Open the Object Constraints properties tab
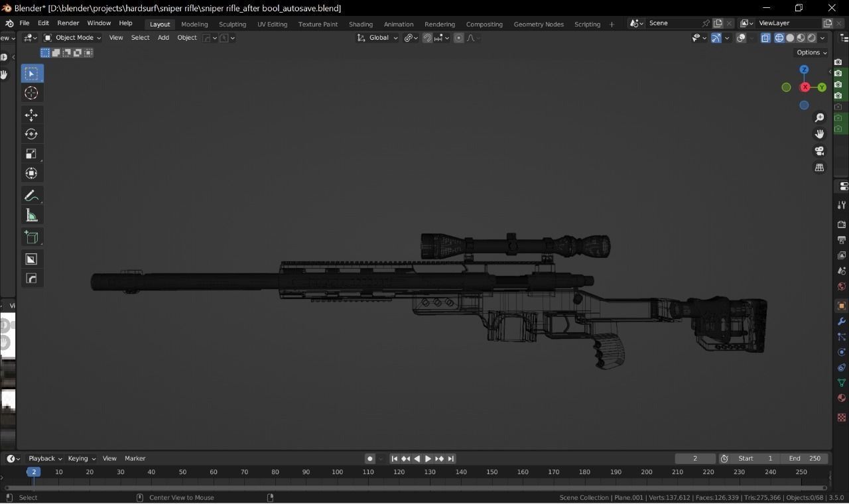 [842, 367]
